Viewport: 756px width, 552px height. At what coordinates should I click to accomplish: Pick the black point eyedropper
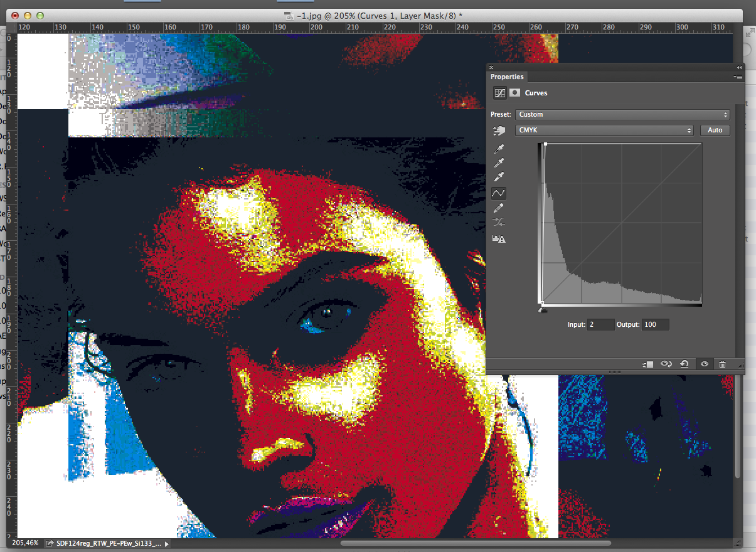499,149
